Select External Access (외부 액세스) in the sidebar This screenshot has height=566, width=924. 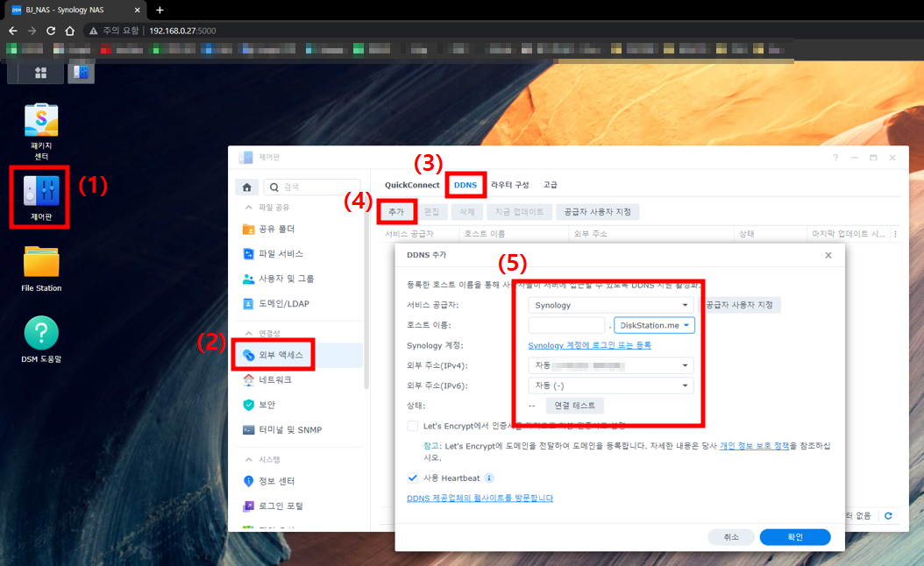tap(299, 355)
